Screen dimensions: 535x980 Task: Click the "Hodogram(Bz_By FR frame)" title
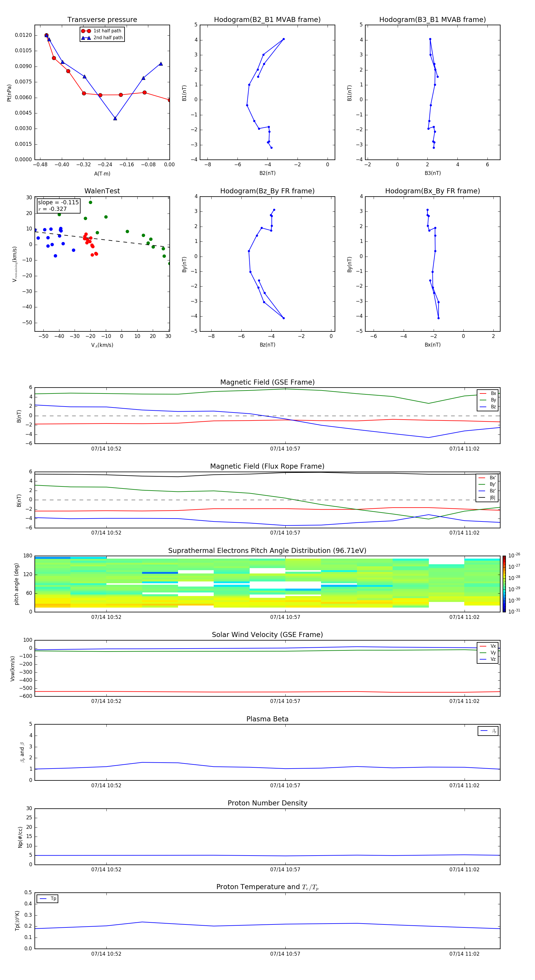click(267, 191)
